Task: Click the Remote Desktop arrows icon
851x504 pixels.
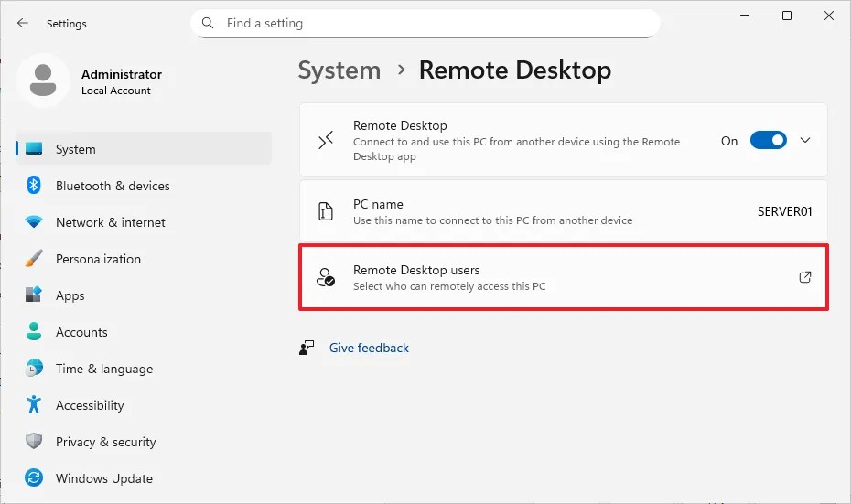Action: point(326,141)
